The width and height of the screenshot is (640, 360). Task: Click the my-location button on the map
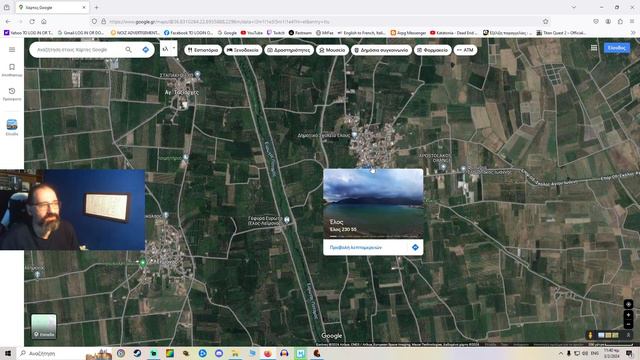[628, 304]
